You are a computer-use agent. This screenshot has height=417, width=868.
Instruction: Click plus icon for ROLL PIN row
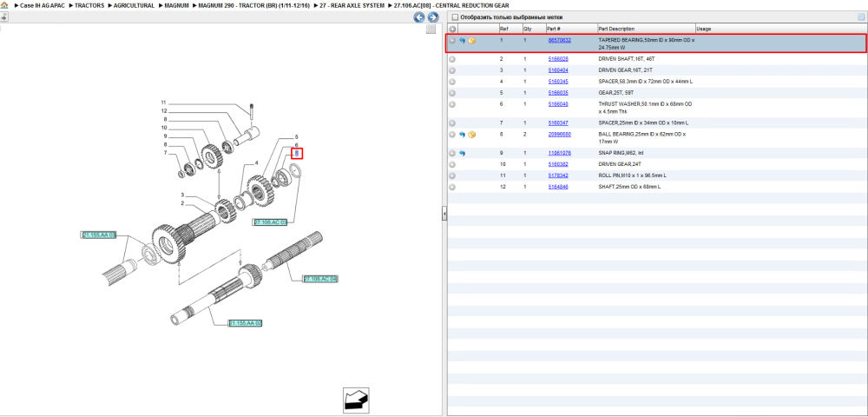point(452,175)
